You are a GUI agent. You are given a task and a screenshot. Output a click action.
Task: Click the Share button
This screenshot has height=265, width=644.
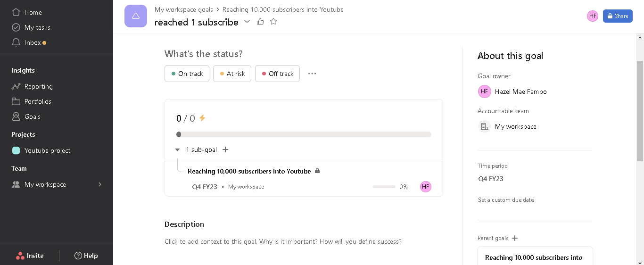click(x=618, y=16)
